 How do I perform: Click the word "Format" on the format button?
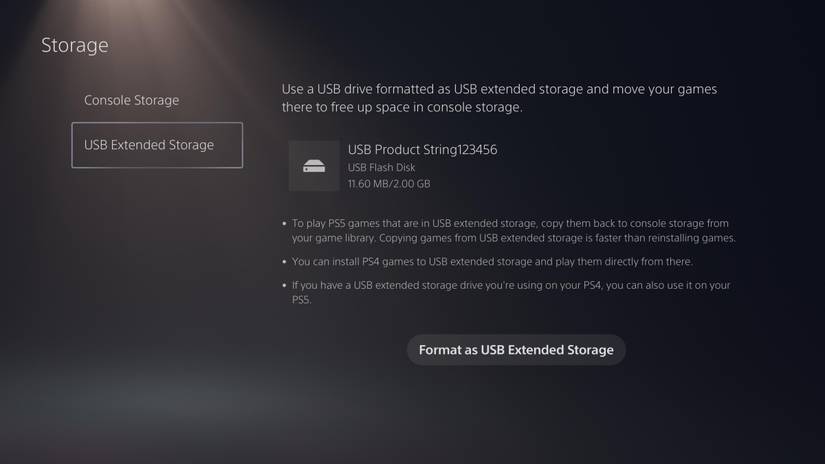click(x=440, y=350)
